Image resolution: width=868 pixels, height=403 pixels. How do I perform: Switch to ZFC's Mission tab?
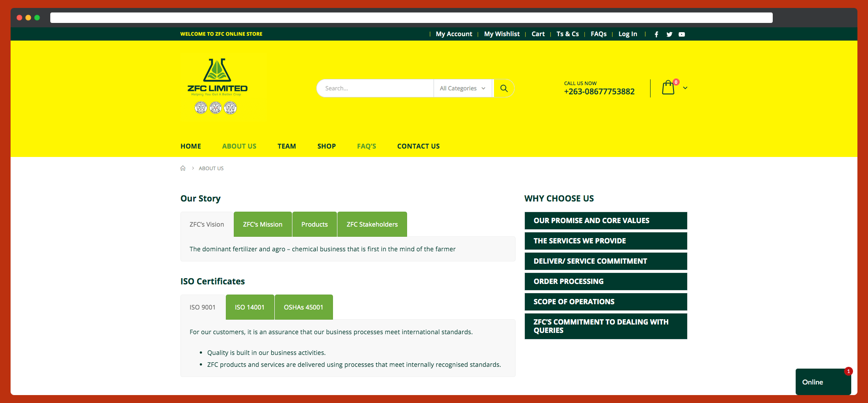pos(262,224)
